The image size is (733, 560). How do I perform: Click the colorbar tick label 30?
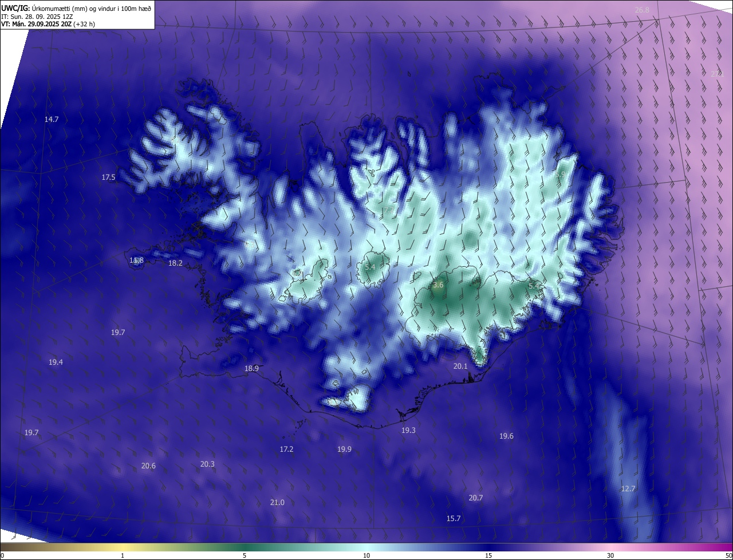(x=610, y=556)
